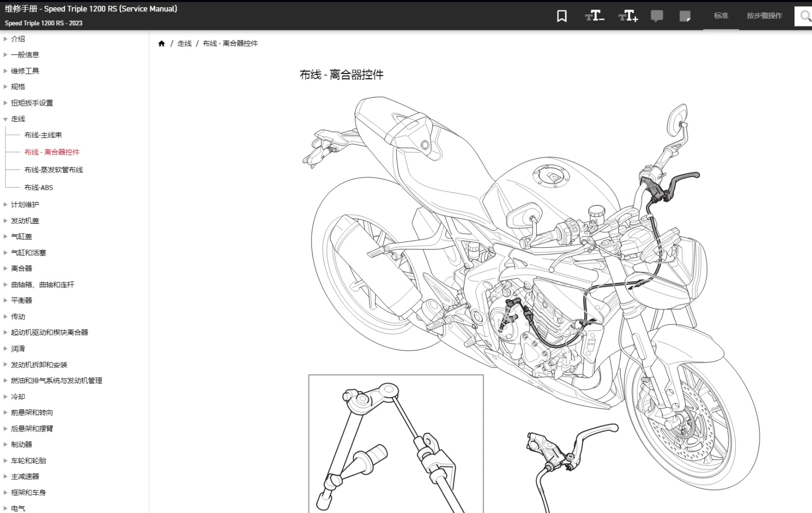Click the 走线 breadcrumb link

[x=184, y=44]
